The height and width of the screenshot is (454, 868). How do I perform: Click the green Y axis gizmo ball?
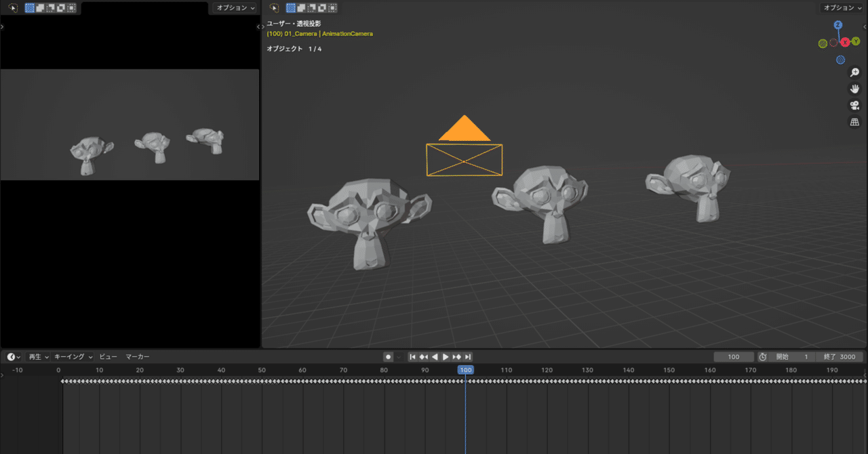[x=855, y=41]
